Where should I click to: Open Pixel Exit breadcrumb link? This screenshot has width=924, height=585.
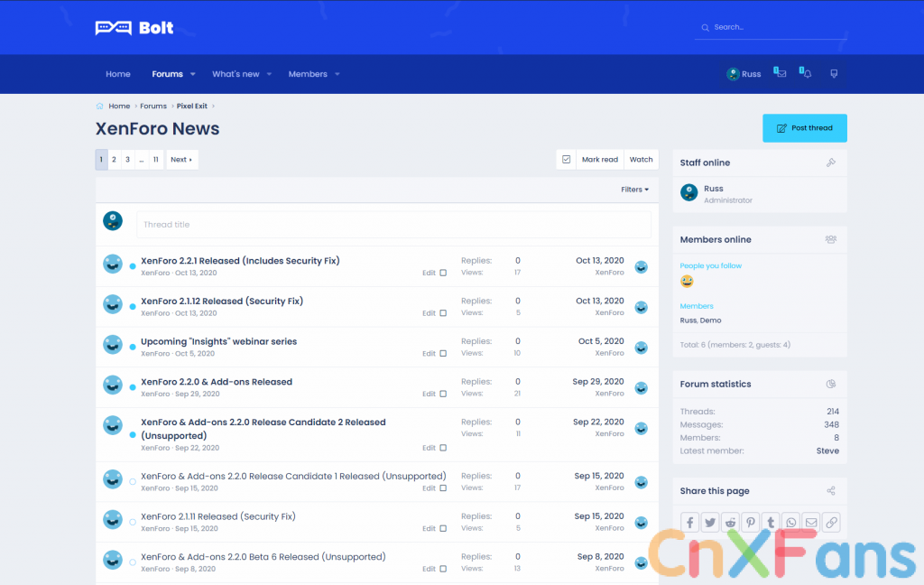pyautogui.click(x=192, y=107)
